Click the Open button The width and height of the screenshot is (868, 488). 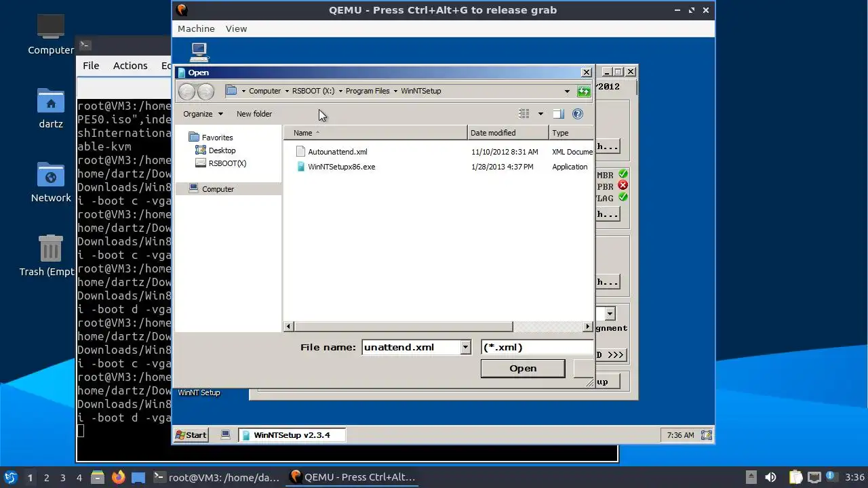click(x=523, y=368)
